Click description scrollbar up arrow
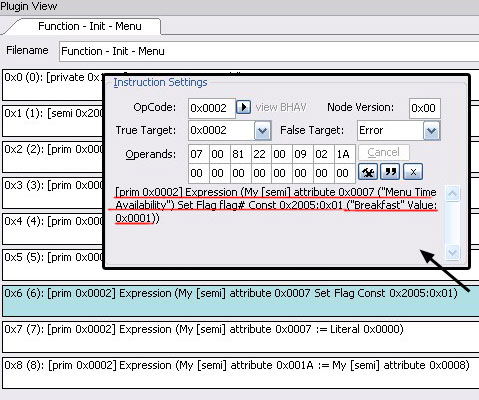 tap(452, 194)
